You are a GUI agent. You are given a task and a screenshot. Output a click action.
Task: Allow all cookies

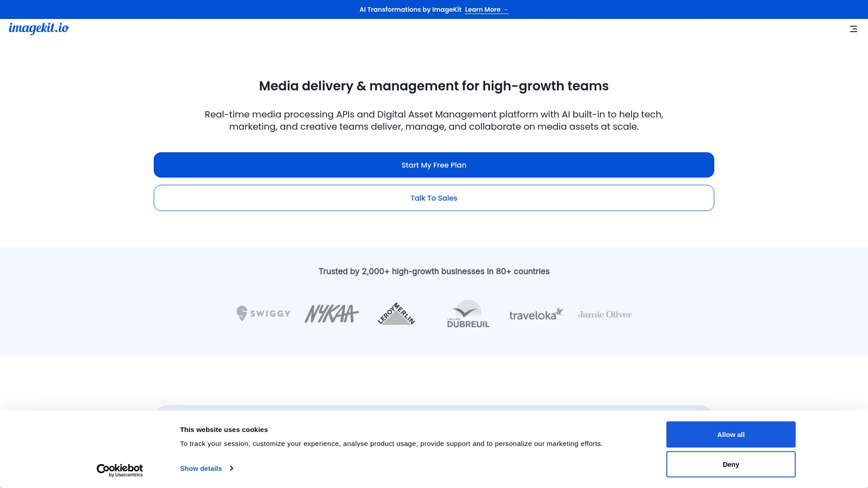click(x=731, y=434)
